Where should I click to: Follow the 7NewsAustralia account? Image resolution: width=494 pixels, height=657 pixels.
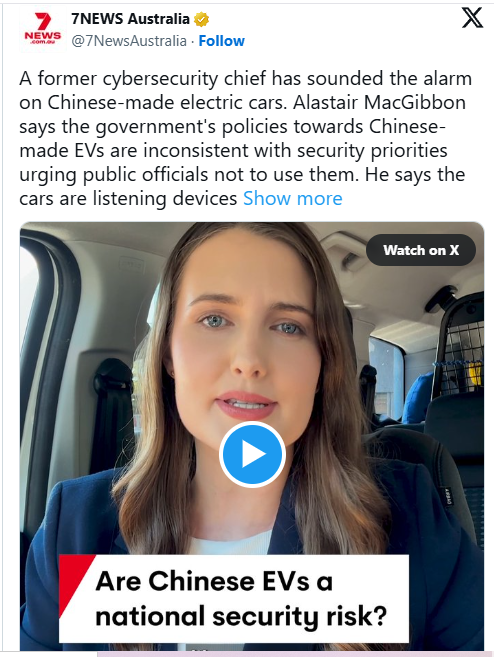coord(221,41)
